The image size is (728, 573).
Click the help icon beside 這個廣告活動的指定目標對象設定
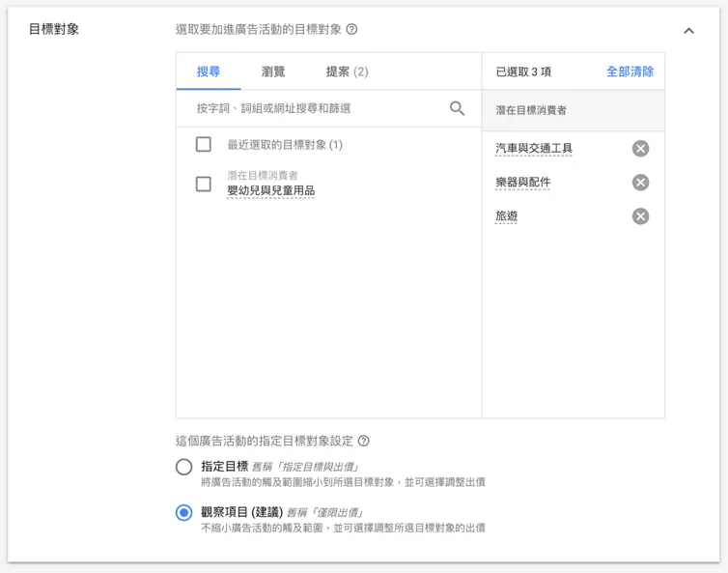click(x=364, y=441)
